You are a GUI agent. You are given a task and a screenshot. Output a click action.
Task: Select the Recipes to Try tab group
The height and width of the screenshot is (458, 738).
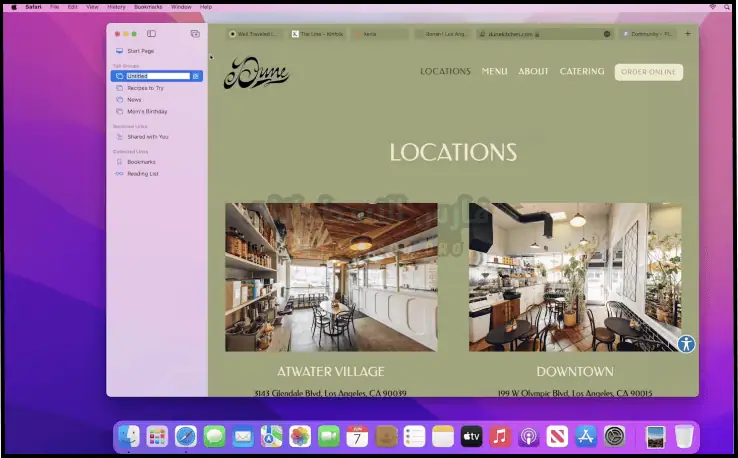[145, 88]
